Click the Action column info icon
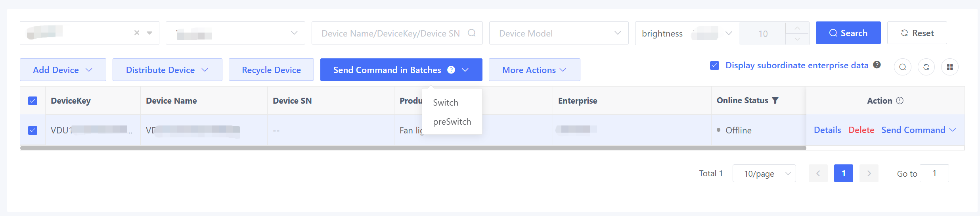Image resolution: width=980 pixels, height=216 pixels. pyautogui.click(x=900, y=100)
